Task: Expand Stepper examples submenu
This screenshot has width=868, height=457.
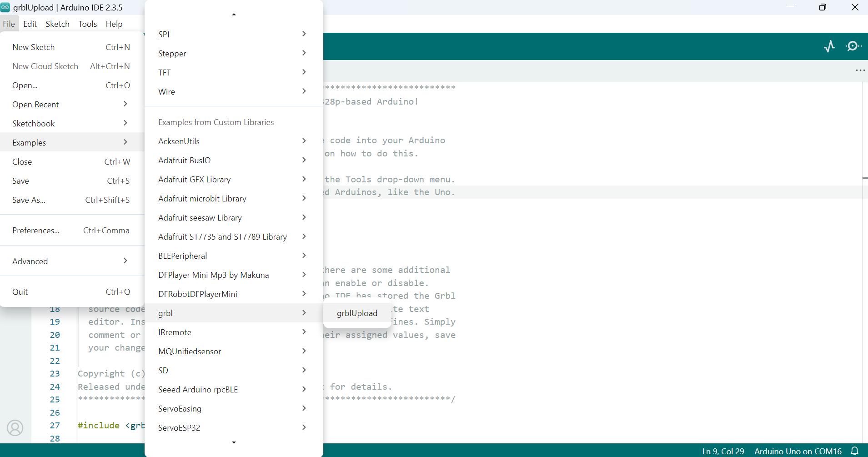Action: (x=234, y=54)
